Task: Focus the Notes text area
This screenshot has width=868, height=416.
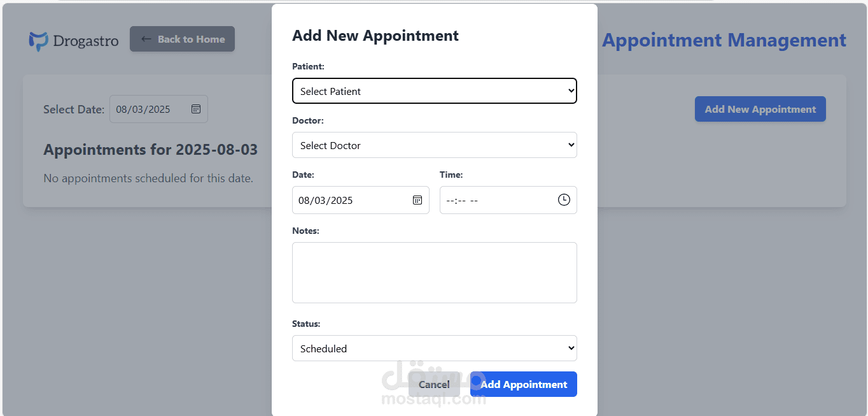Action: point(435,273)
